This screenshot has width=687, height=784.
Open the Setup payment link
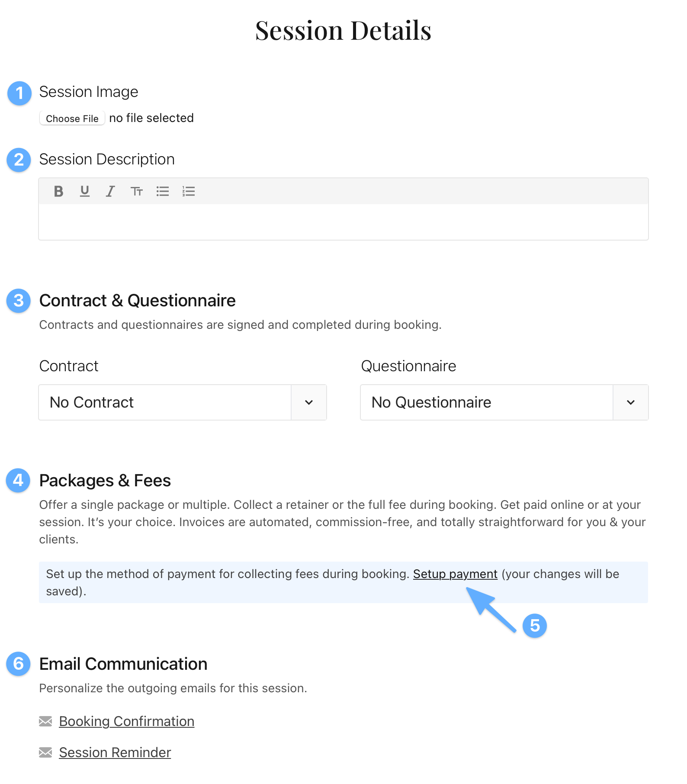tap(455, 574)
